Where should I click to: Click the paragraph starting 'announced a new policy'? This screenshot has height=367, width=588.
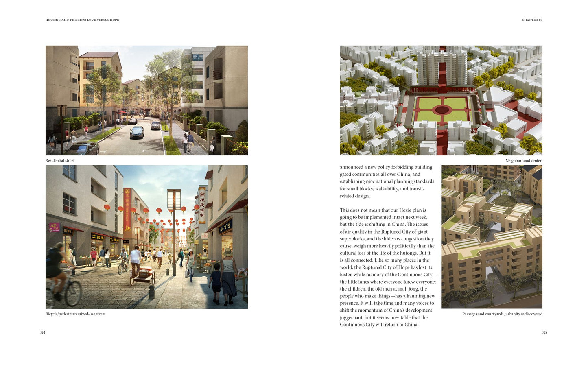(x=387, y=181)
